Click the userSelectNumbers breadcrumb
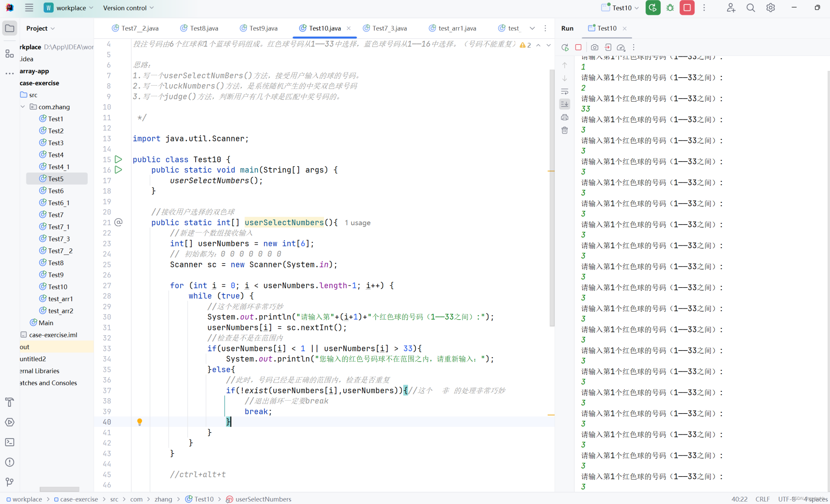Image resolution: width=830 pixels, height=504 pixels. click(259, 499)
